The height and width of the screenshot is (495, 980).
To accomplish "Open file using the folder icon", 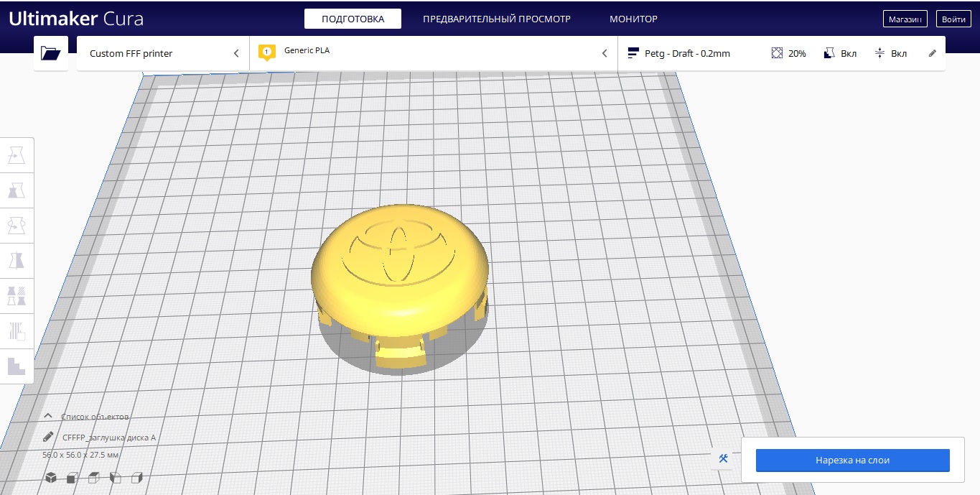I will pyautogui.click(x=50, y=53).
